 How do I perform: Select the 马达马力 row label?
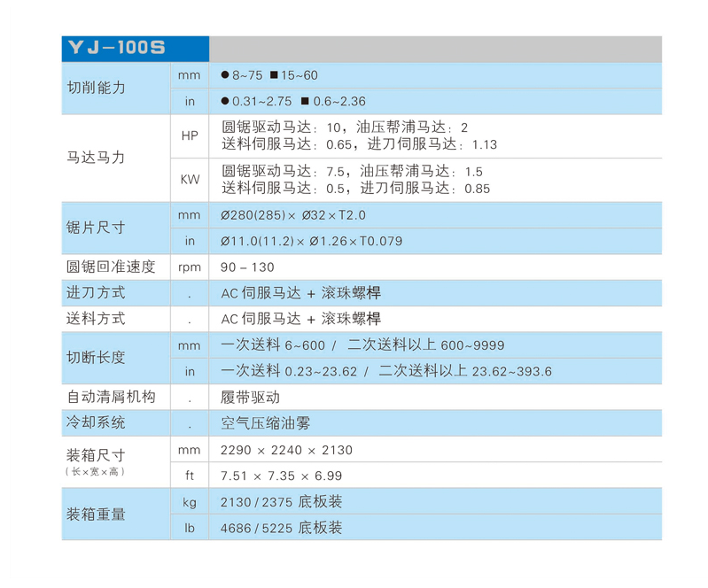pyautogui.click(x=97, y=158)
